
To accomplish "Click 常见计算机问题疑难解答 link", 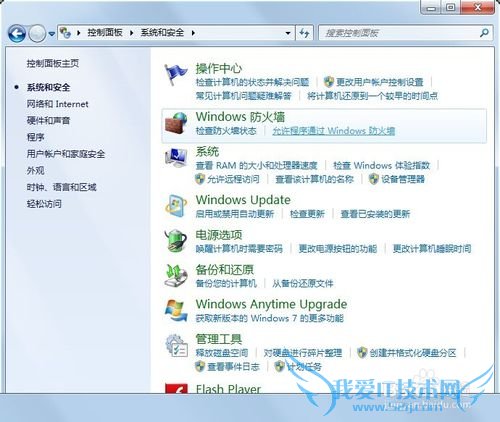I will coord(244,96).
